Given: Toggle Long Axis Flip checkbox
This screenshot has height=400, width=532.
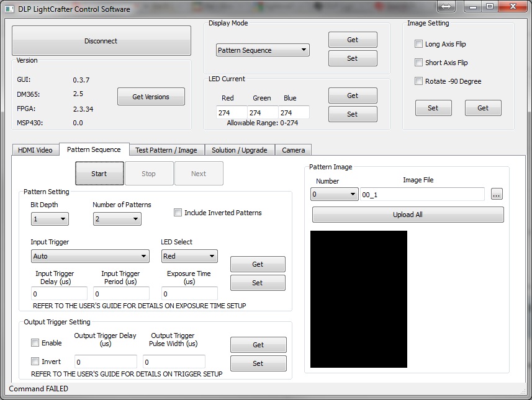Looking at the screenshot, I should coord(418,44).
